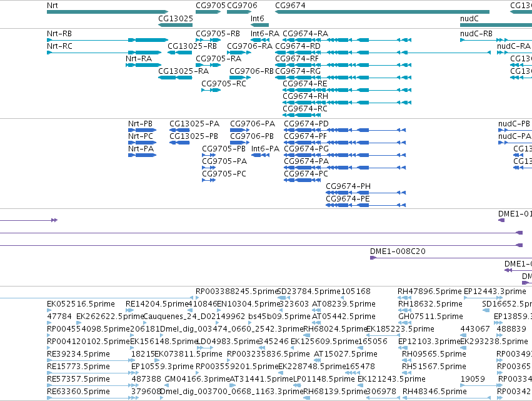Click CG9674-RC transcript label
Viewport: 532px width, 401px height.
tap(305, 109)
